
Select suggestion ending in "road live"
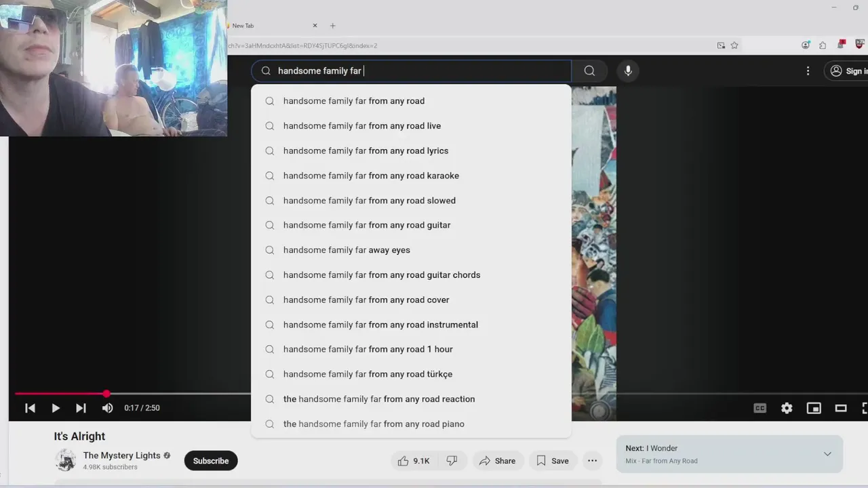411,126
